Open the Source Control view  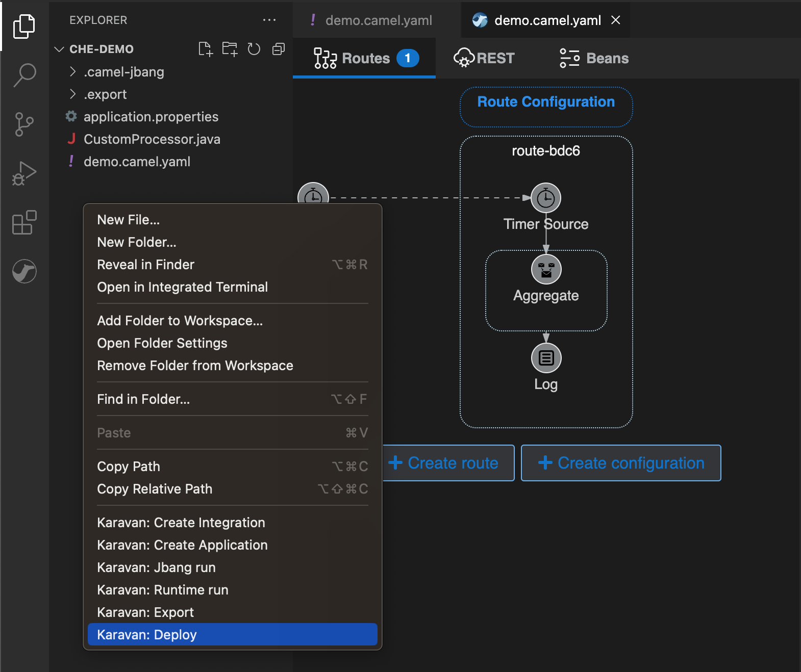pos(24,124)
